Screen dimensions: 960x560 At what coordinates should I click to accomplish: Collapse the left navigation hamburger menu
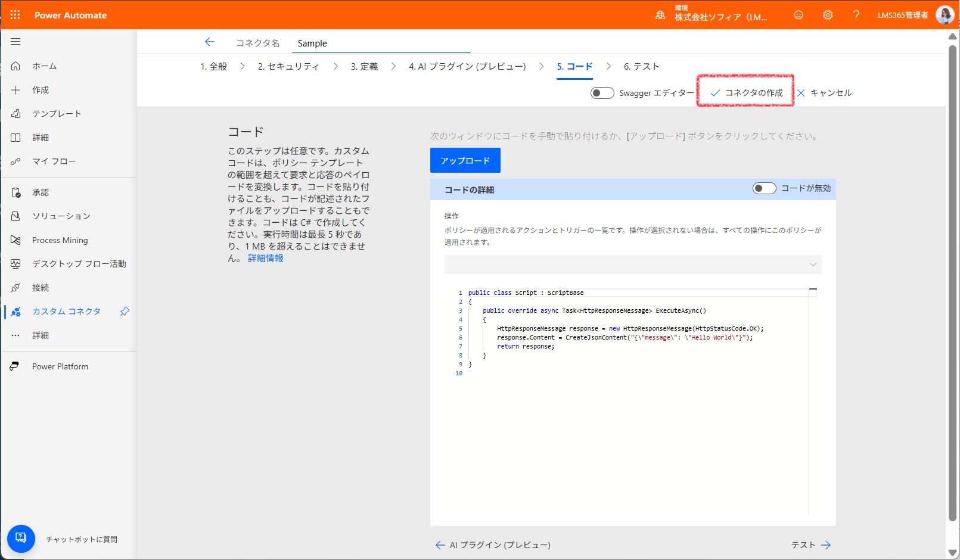15,42
